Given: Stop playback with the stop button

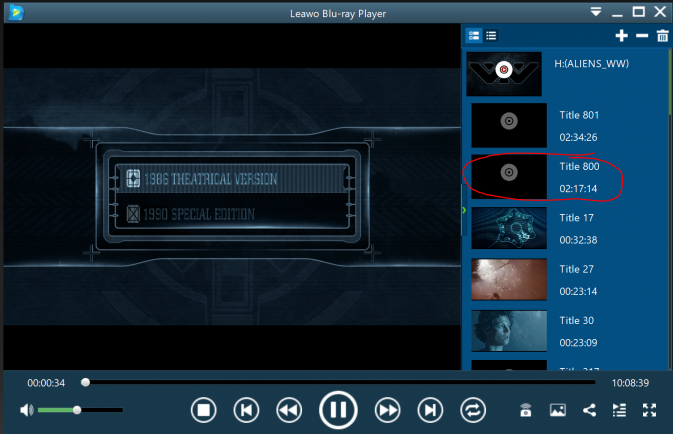Looking at the screenshot, I should pyautogui.click(x=203, y=410).
